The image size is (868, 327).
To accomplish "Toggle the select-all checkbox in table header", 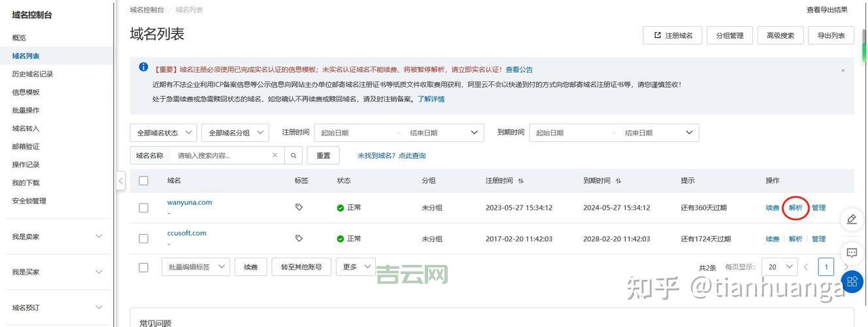I will point(144,181).
